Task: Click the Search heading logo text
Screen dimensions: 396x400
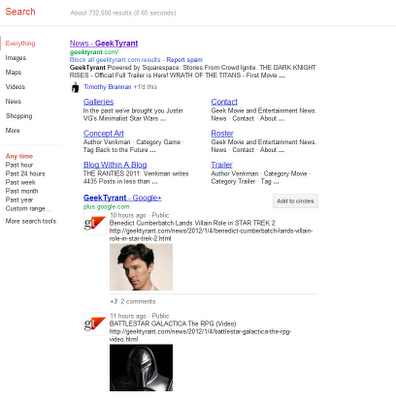Action: 20,12
